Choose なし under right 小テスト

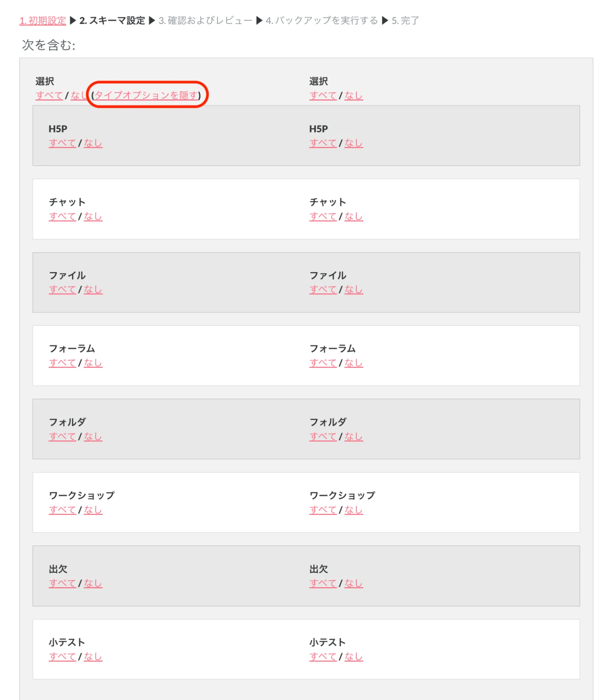pos(354,657)
